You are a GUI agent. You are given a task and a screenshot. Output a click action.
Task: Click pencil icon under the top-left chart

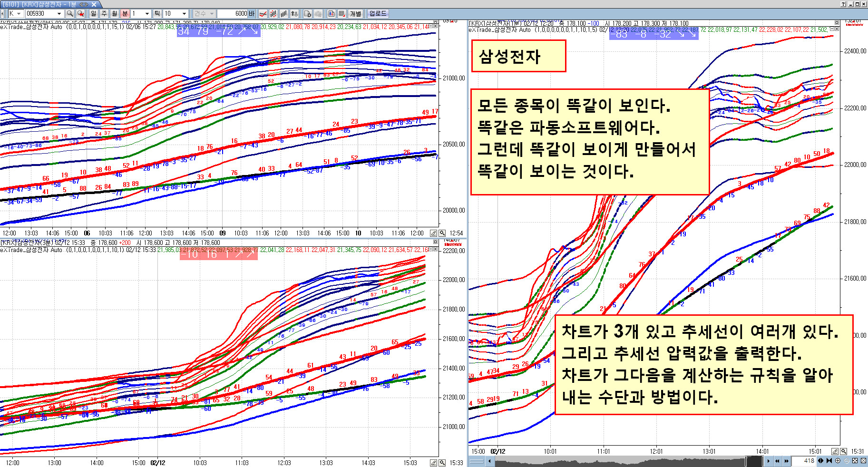pyautogui.click(x=433, y=233)
